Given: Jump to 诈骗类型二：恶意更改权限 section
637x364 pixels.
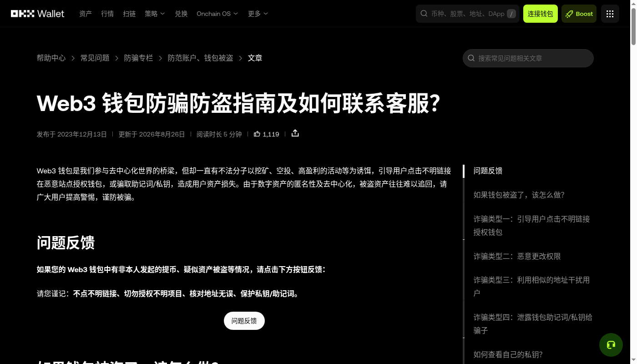Looking at the screenshot, I should click(x=517, y=256).
